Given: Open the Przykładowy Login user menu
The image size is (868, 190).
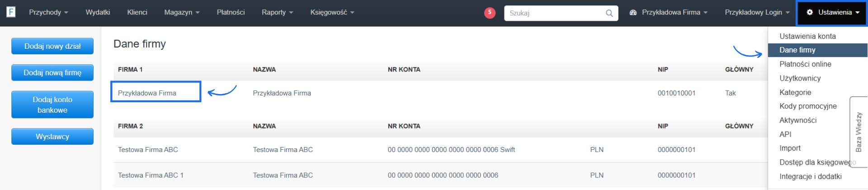Looking at the screenshot, I should (x=757, y=13).
